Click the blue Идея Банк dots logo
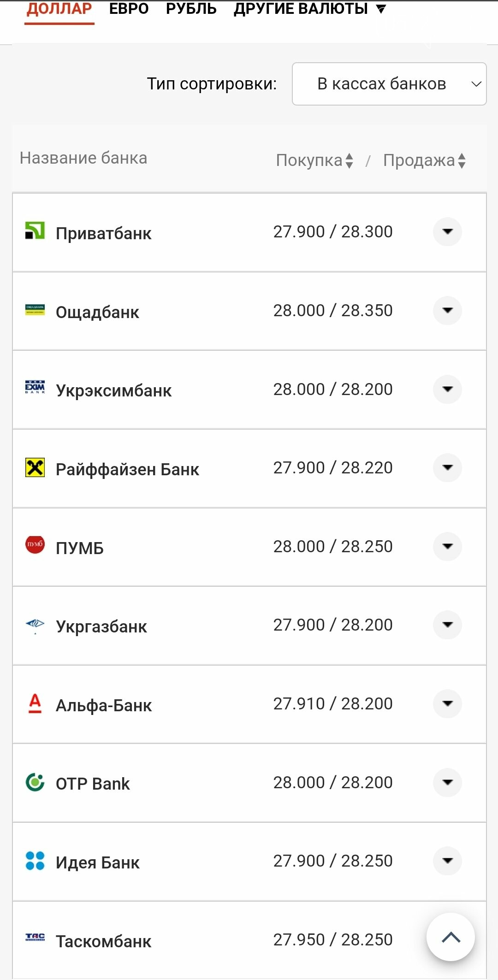This screenshot has width=498, height=980. click(35, 861)
